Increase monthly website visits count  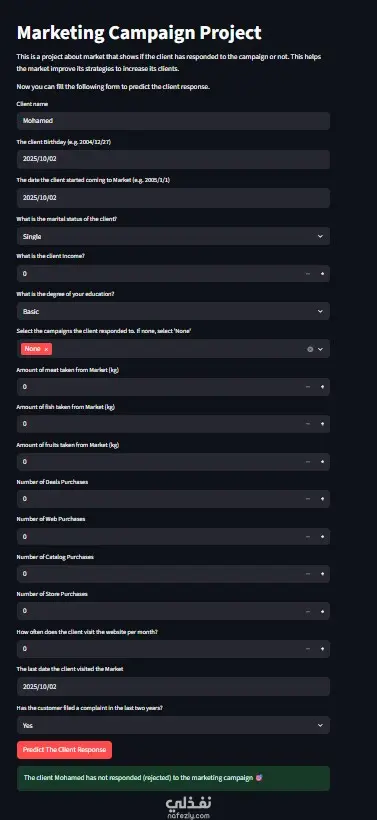click(x=322, y=649)
